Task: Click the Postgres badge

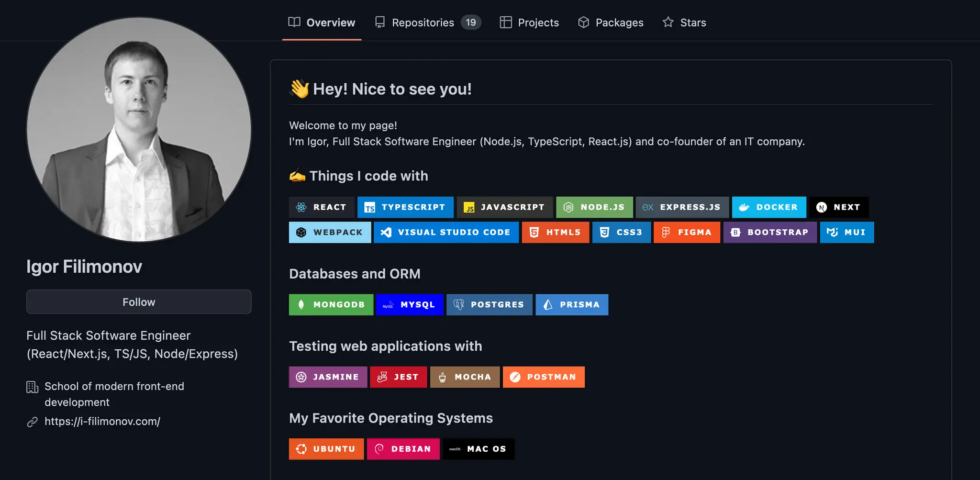Action: [490, 304]
